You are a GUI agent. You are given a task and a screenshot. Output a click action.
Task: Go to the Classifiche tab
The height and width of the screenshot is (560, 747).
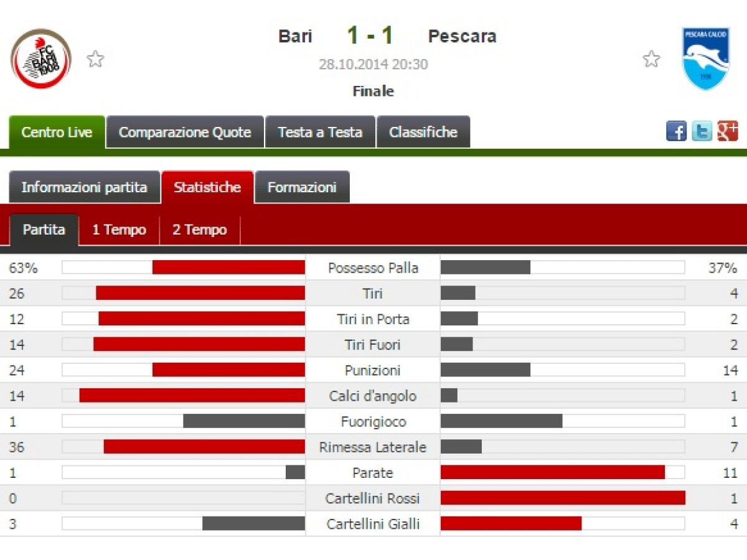point(423,132)
